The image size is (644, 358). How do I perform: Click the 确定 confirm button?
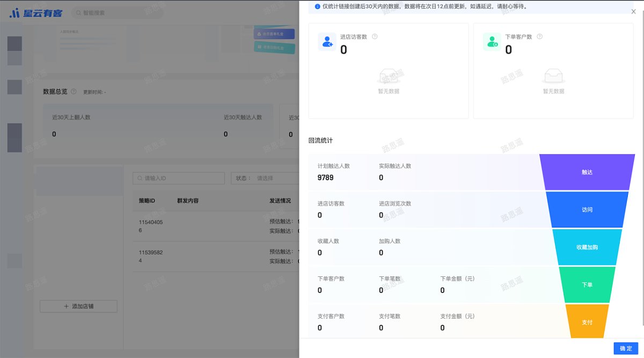pyautogui.click(x=626, y=348)
